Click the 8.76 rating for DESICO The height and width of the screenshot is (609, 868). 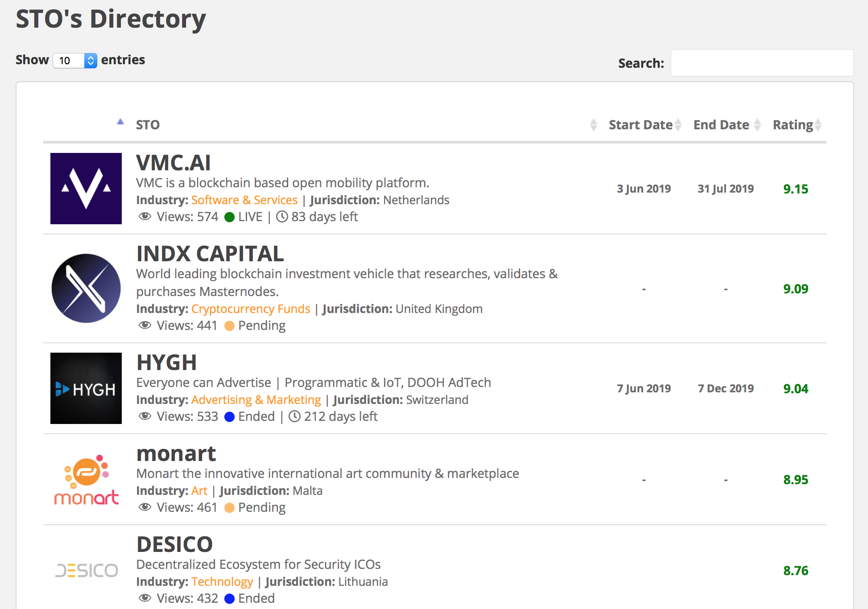[x=796, y=571]
